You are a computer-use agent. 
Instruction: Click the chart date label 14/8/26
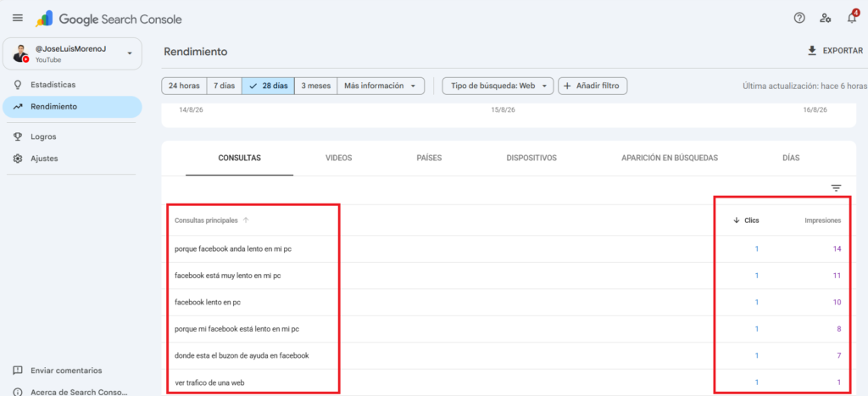[x=192, y=110]
